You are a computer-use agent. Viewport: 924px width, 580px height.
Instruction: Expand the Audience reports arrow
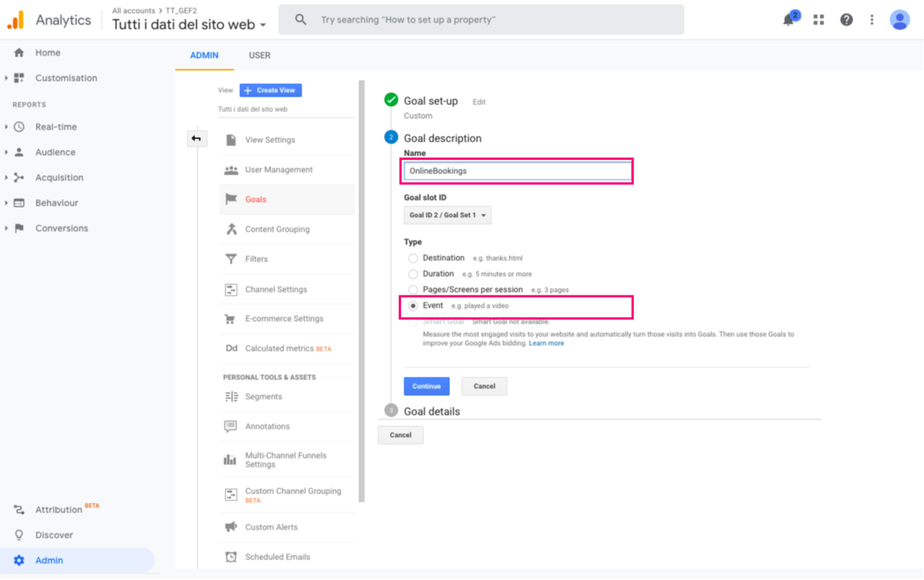(x=6, y=152)
